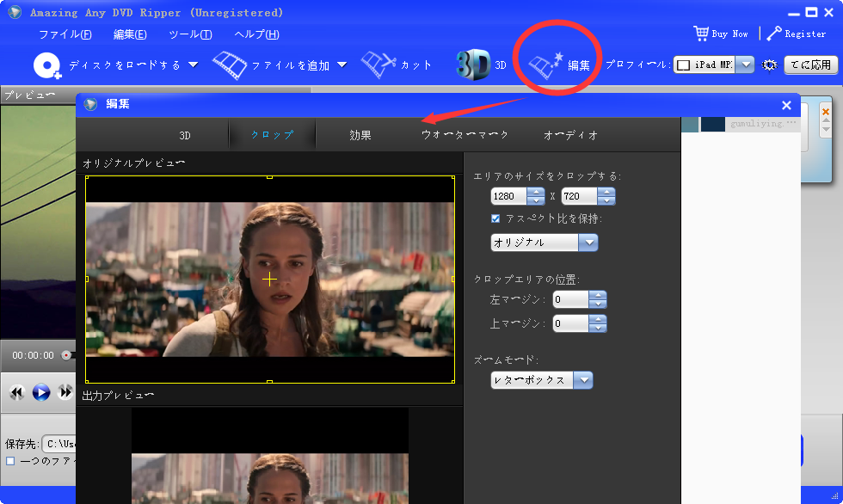
Task: Click the red playback position marker
Action: click(66, 355)
